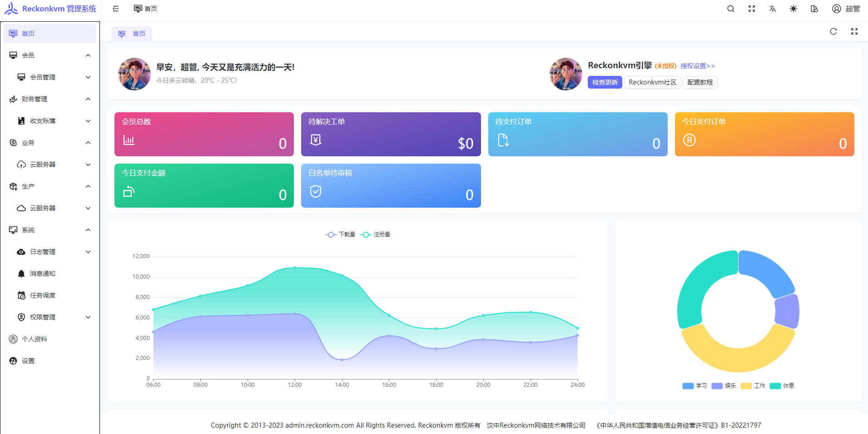Select the 首页 tab

[x=132, y=34]
